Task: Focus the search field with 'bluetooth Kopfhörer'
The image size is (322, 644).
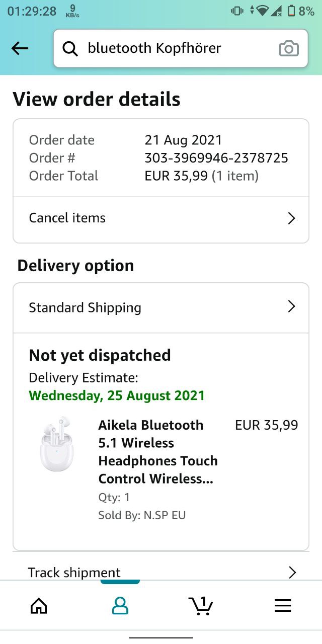Action: [x=176, y=48]
